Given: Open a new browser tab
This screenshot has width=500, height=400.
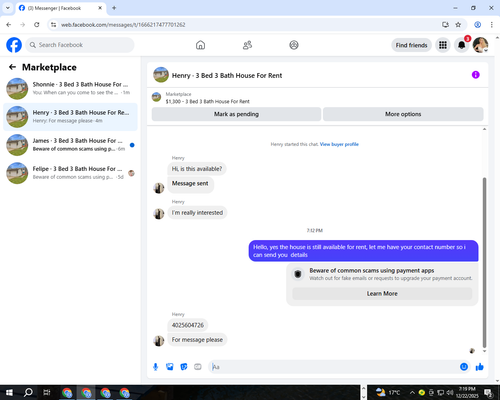Looking at the screenshot, I should [114, 8].
